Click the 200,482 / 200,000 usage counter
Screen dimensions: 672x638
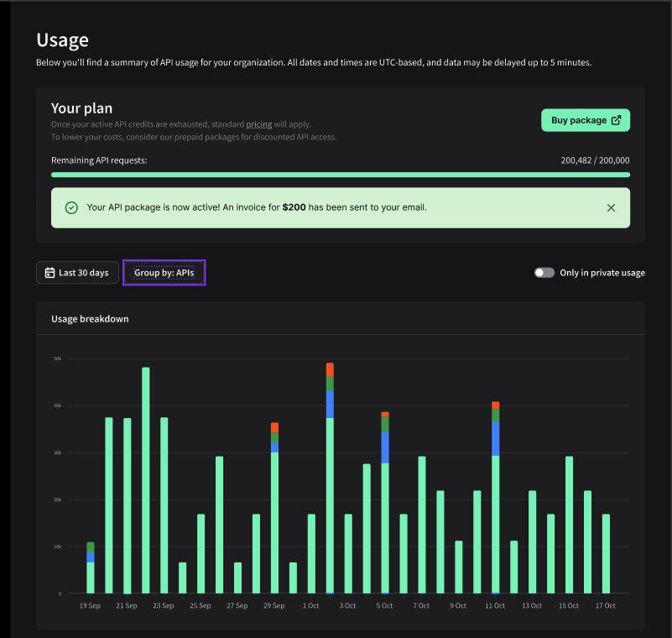(x=596, y=160)
